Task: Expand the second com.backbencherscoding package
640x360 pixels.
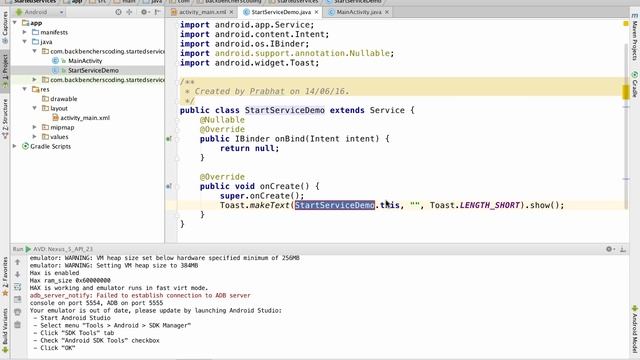Action: pyautogui.click(x=35, y=80)
